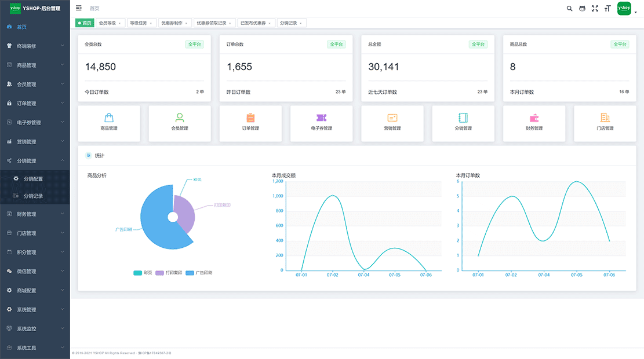Image resolution: width=644 pixels, height=359 pixels.
Task: Open the GitHub cat icon link
Action: tap(582, 9)
